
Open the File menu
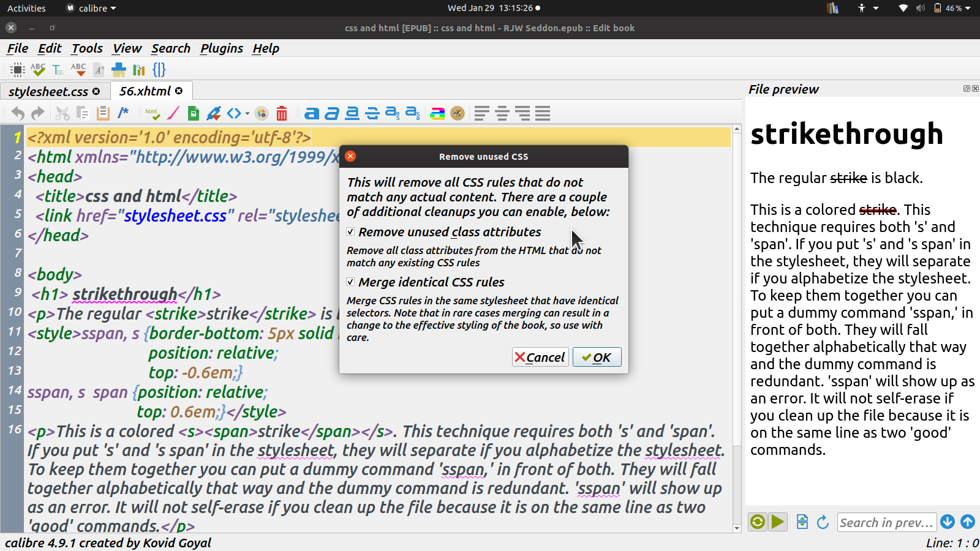pos(17,48)
